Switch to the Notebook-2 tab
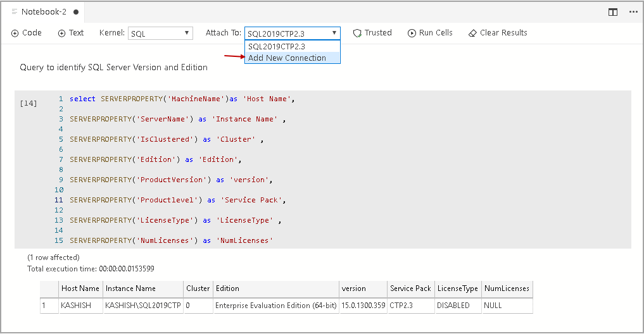 click(43, 12)
